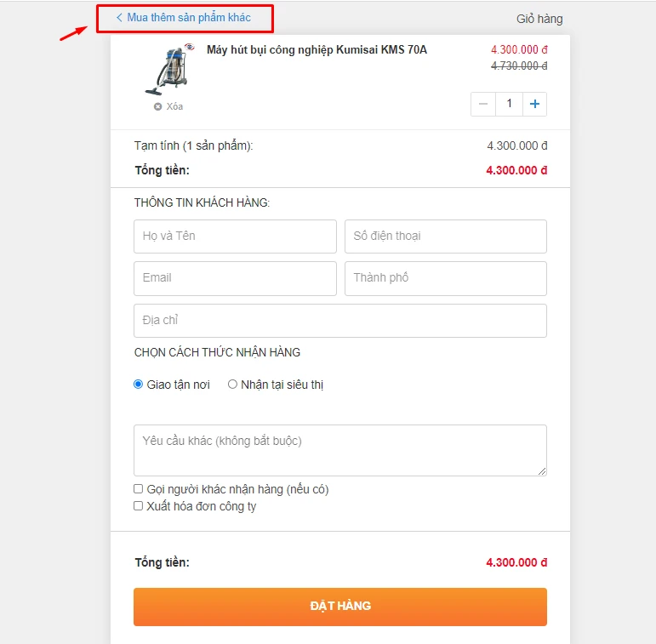The width and height of the screenshot is (656, 644).
Task: Focus the Số điện thoại input
Action: (x=445, y=237)
